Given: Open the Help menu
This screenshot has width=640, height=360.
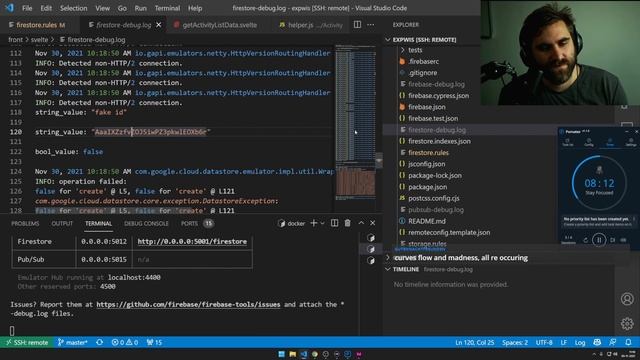Looking at the screenshot, I should click(x=195, y=8).
